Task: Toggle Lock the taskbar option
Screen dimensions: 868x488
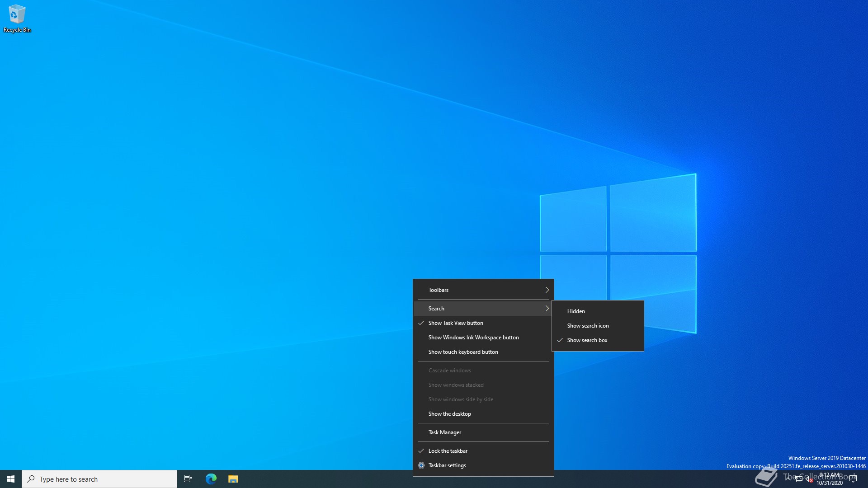Action: [x=448, y=451]
